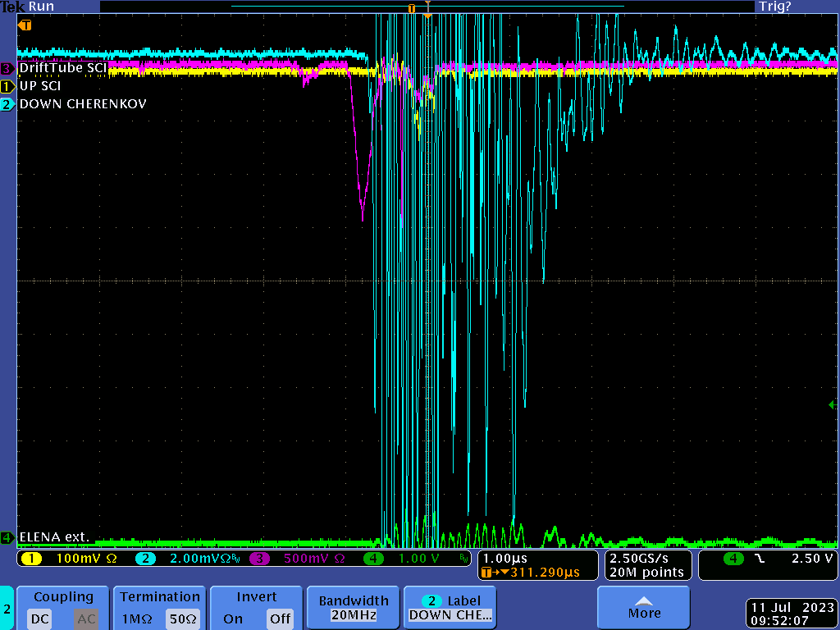840x630 pixels.
Task: Open the channel 2 Label menu
Action: pyautogui.click(x=450, y=608)
